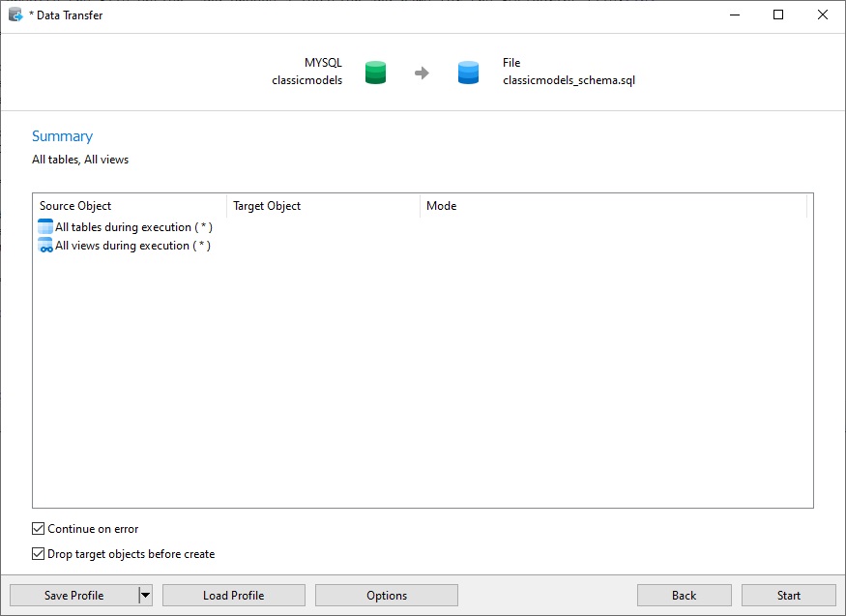Click the blue target file database icon

[x=468, y=73]
